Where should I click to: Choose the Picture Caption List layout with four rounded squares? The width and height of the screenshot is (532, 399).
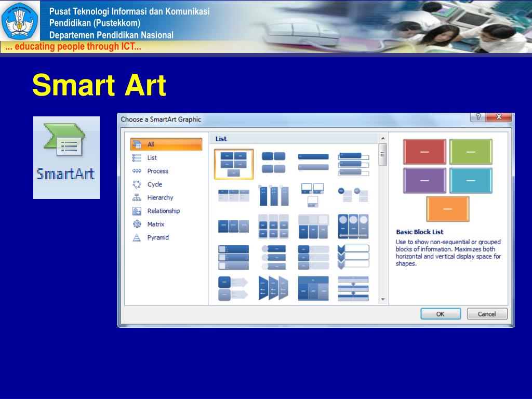[273, 163]
